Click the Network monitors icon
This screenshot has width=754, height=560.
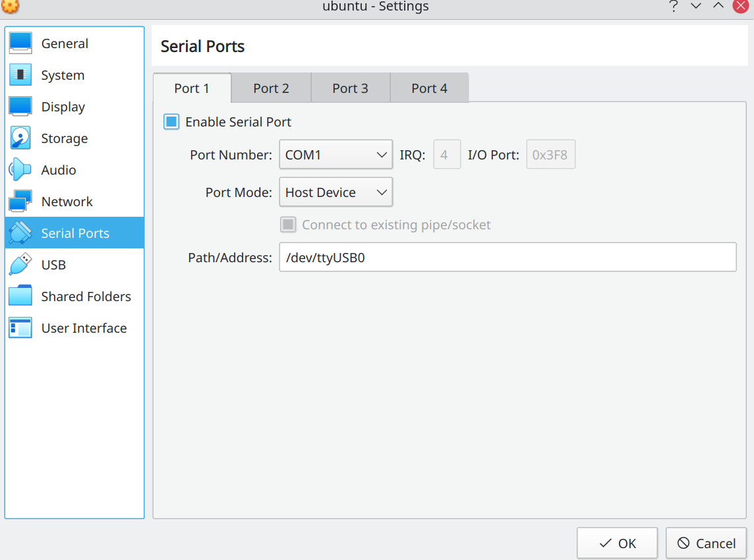point(20,202)
